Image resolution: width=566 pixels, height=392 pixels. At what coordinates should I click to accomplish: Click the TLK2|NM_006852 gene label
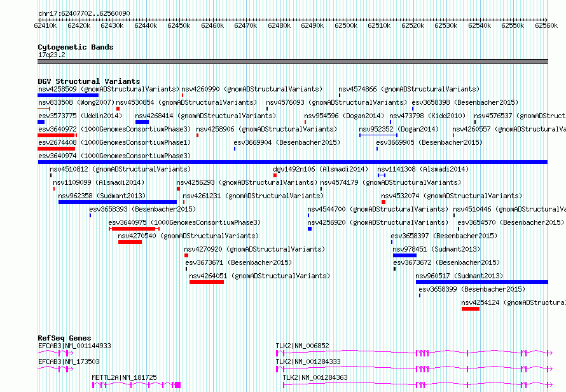tap(303, 346)
